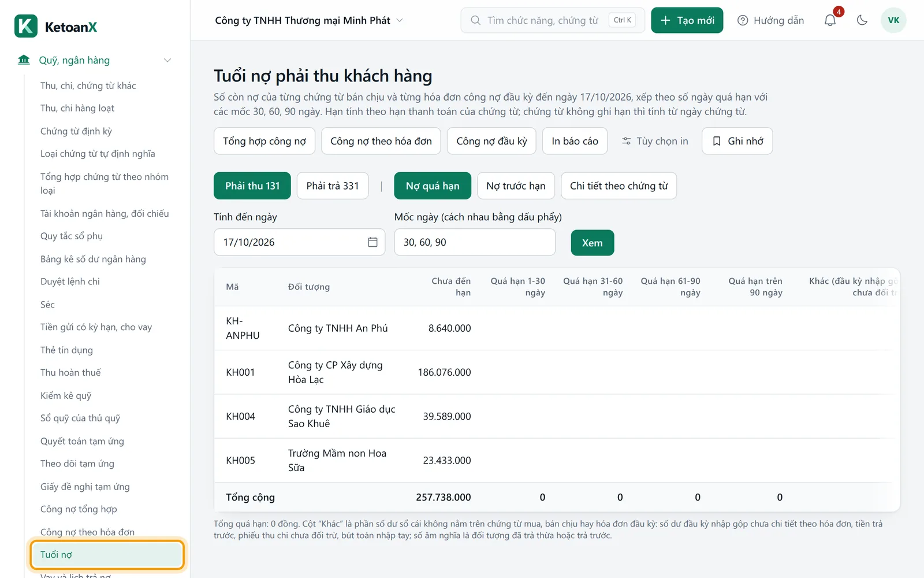Expand the company selector dropdown
The width and height of the screenshot is (924, 578).
309,20
